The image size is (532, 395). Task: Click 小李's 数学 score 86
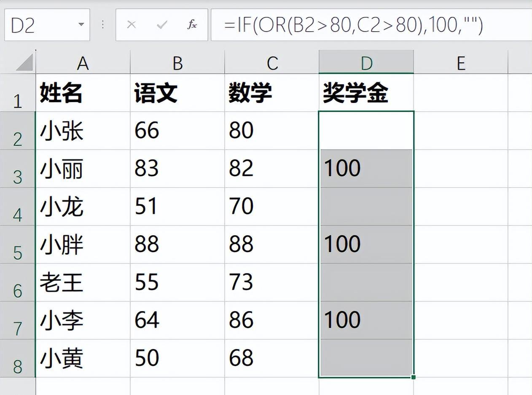272,320
